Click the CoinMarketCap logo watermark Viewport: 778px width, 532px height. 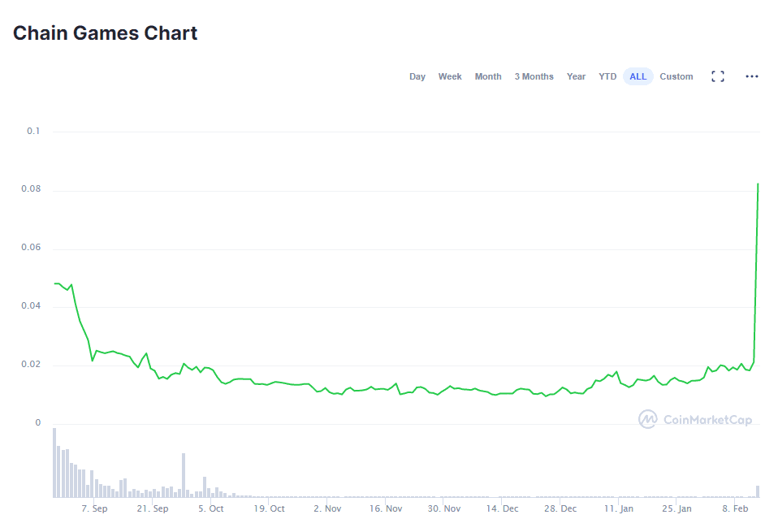click(695, 419)
